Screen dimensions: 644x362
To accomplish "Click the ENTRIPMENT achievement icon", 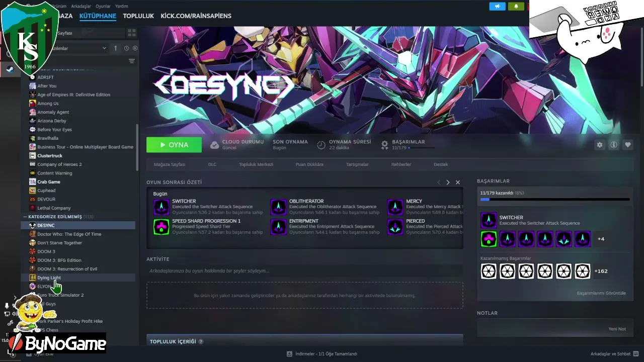I will 278,227.
